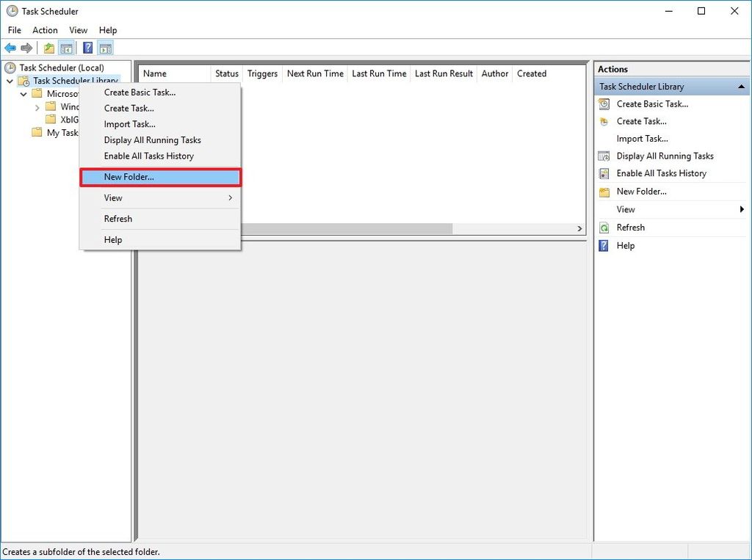Select Task Scheduler (Local) root label
752x560 pixels.
tap(62, 68)
